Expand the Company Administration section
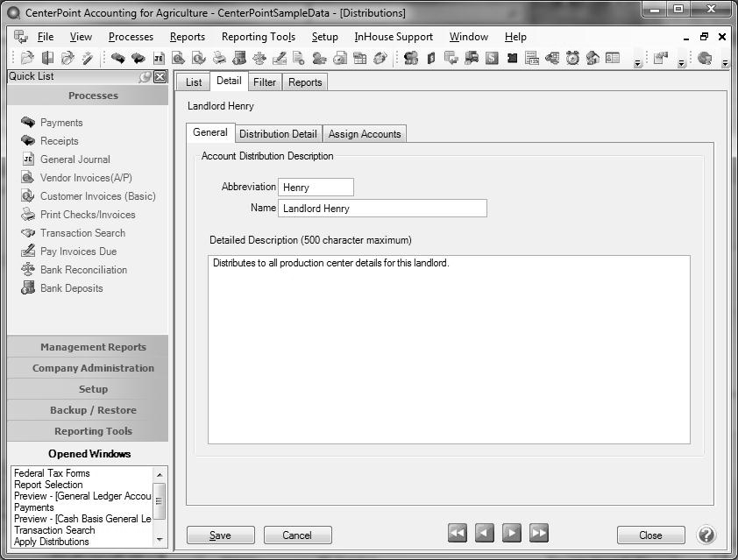 tap(88, 368)
